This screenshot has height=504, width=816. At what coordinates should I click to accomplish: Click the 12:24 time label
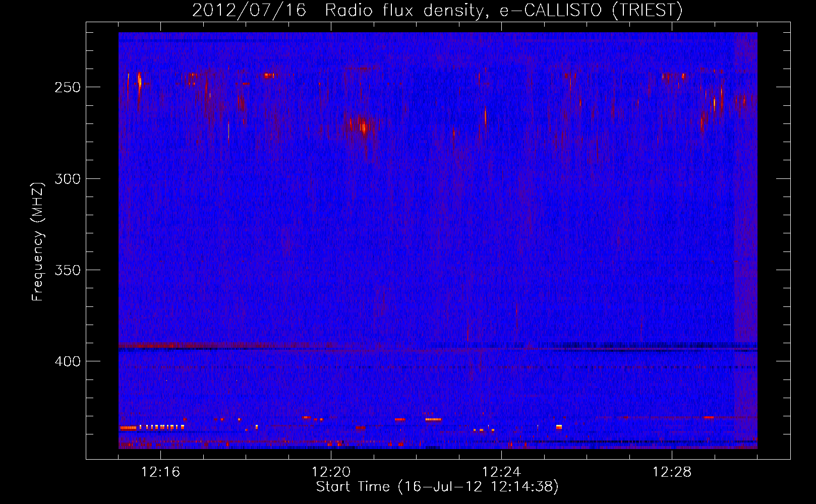[501, 472]
